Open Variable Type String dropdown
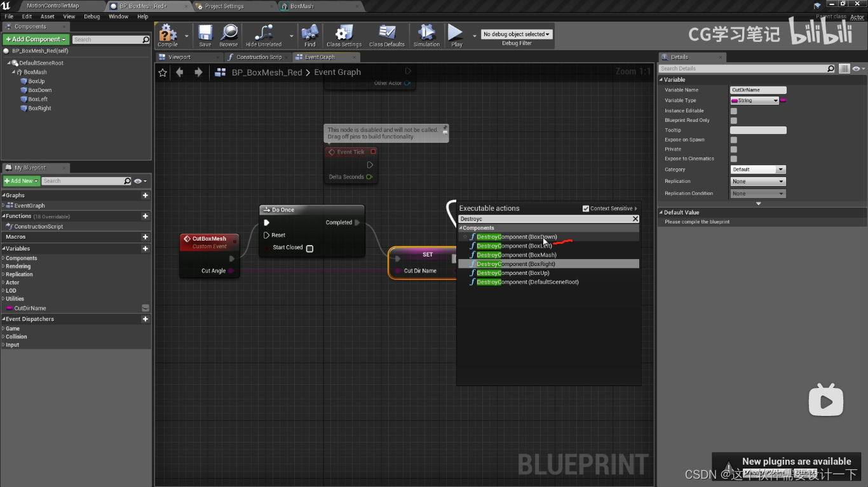This screenshot has width=868, height=487. tap(755, 100)
